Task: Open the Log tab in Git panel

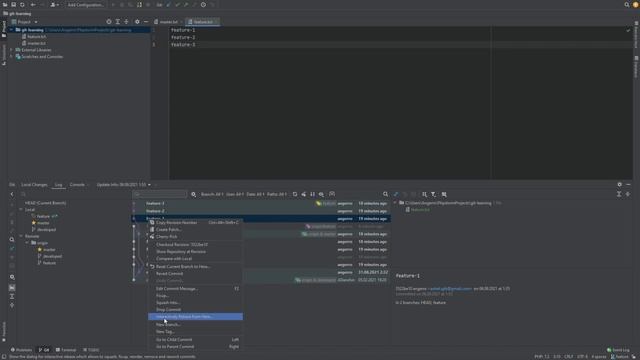Action: pyautogui.click(x=58, y=185)
